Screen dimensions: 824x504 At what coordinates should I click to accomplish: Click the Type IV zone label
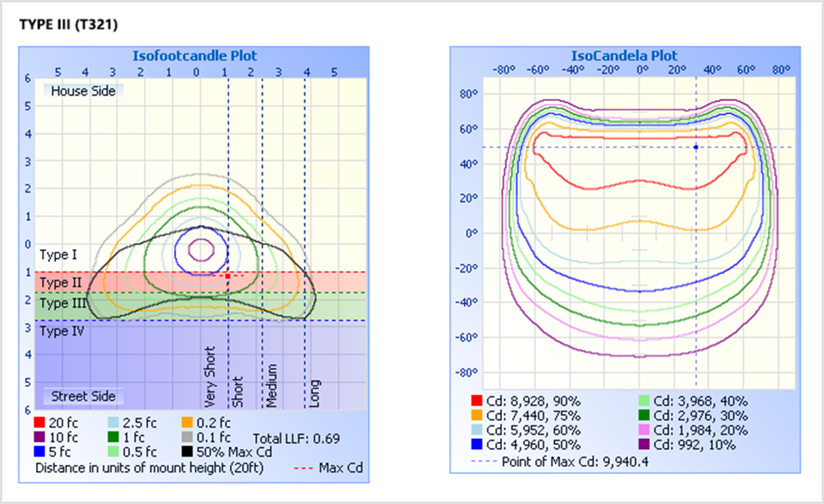[x=64, y=332]
